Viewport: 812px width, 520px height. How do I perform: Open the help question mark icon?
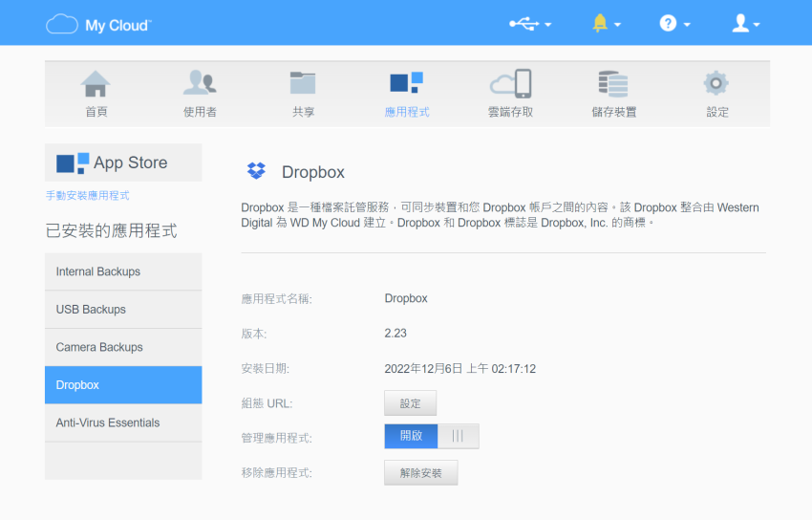click(668, 23)
